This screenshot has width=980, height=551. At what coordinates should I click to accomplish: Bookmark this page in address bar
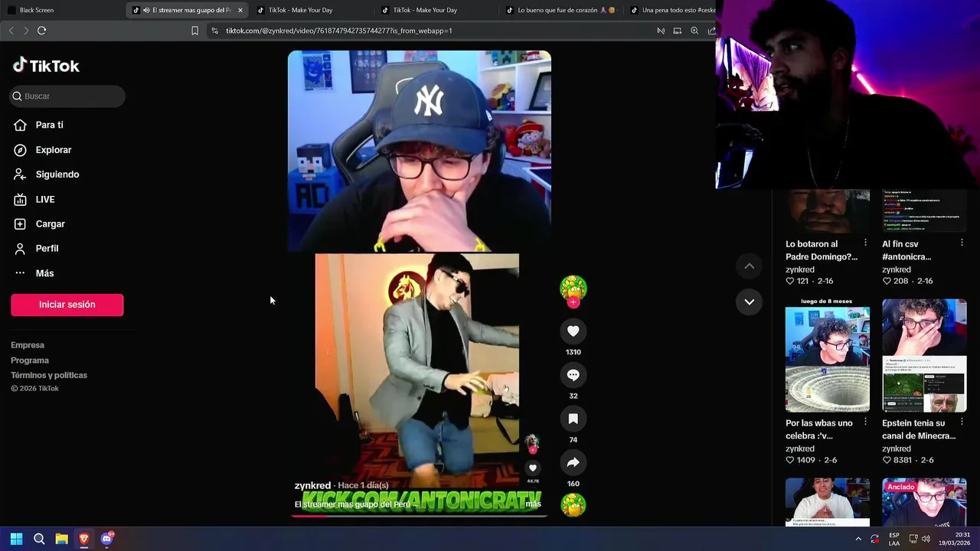point(194,31)
